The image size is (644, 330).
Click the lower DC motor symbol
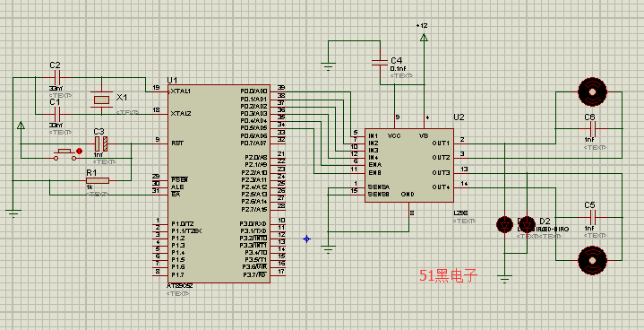pos(592,260)
